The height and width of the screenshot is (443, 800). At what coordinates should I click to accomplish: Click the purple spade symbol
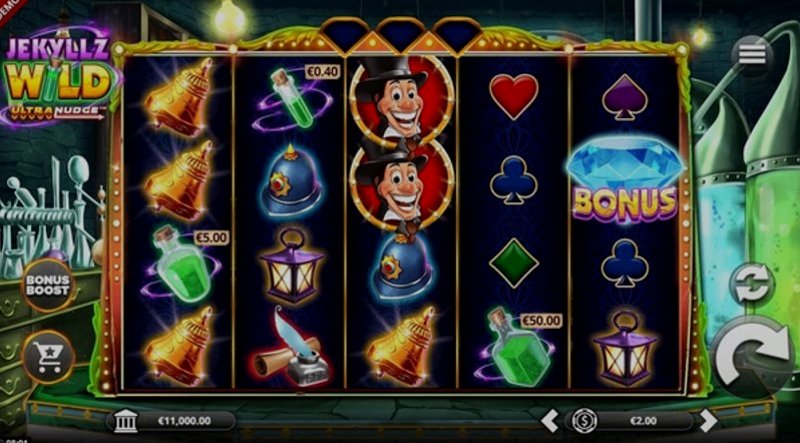click(x=624, y=97)
